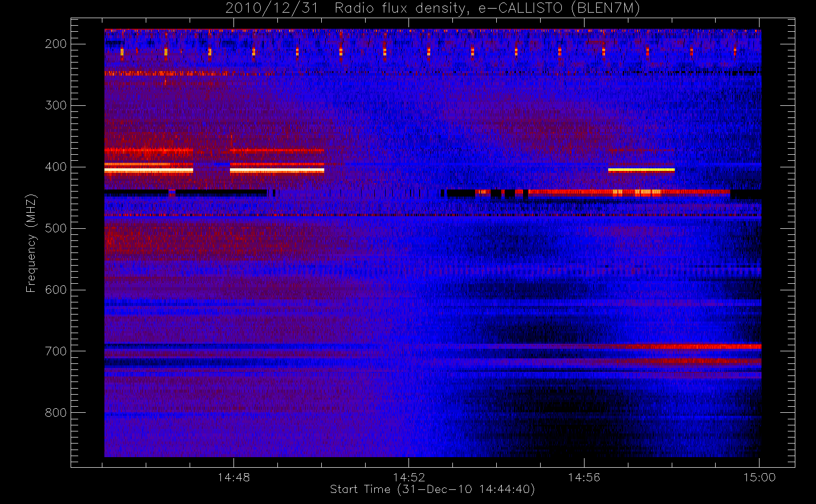816x504 pixels.
Task: Click the 'Start Time (31-Dec-10 14:44:40)' label
Action: (432, 489)
